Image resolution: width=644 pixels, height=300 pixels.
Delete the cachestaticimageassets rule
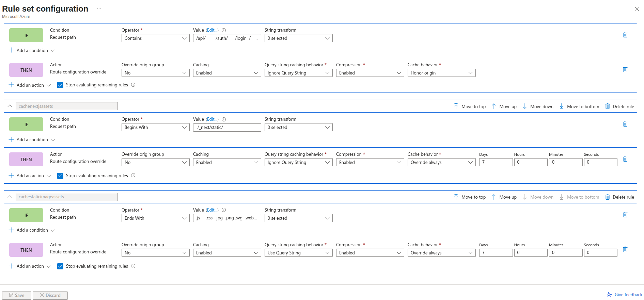click(x=619, y=197)
